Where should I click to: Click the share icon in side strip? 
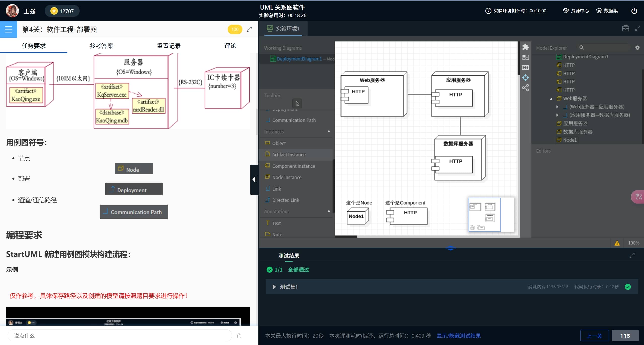point(525,88)
